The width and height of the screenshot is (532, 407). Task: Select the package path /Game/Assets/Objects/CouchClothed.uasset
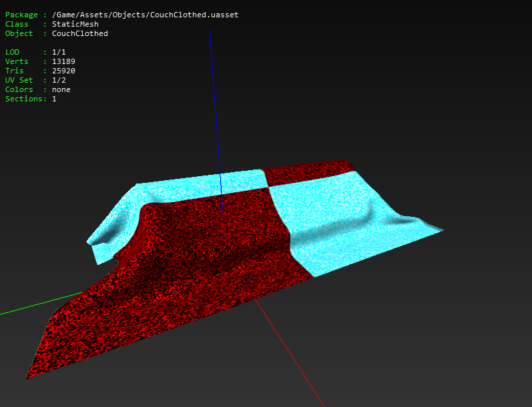146,15
